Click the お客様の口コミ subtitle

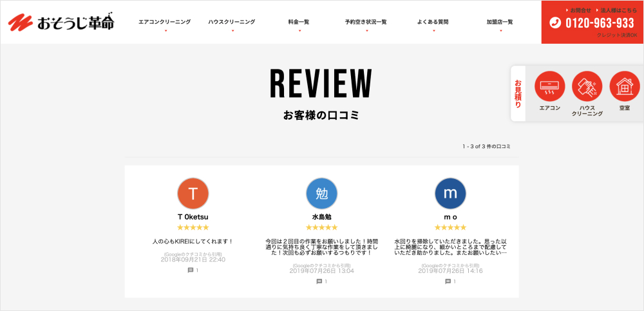(321, 115)
